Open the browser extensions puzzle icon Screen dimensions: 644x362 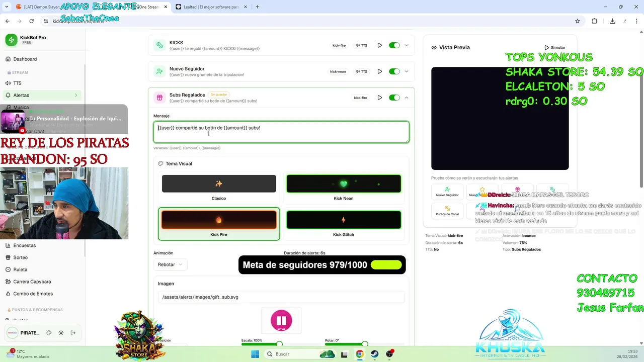click(x=595, y=21)
